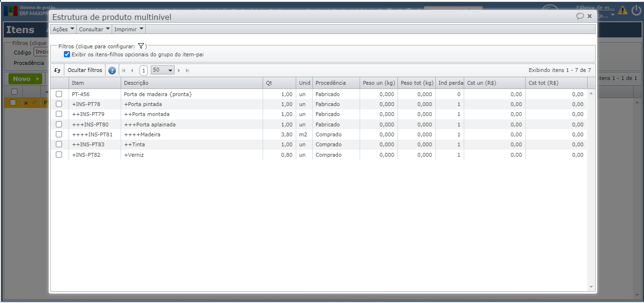
Task: Refresh the product structure grid
Action: pos(57,70)
